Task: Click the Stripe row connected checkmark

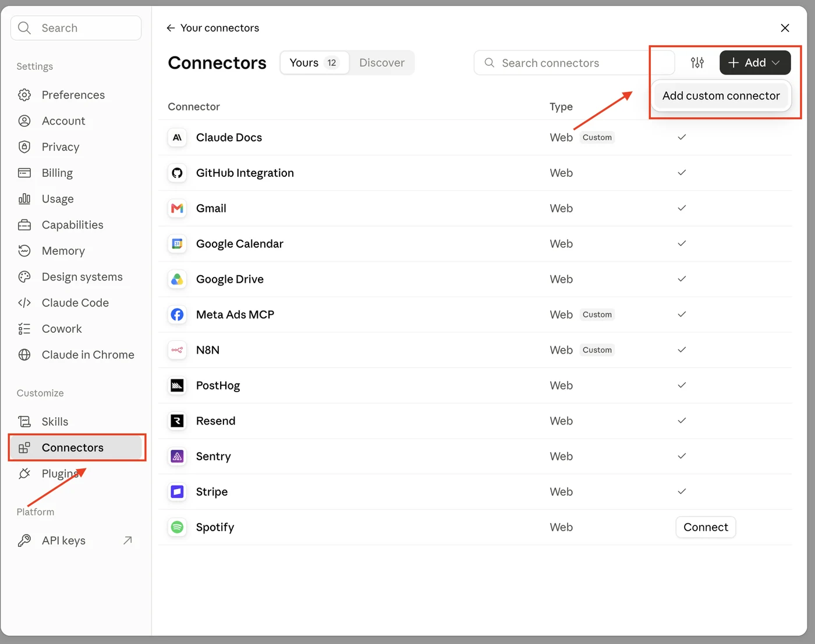Action: (682, 492)
